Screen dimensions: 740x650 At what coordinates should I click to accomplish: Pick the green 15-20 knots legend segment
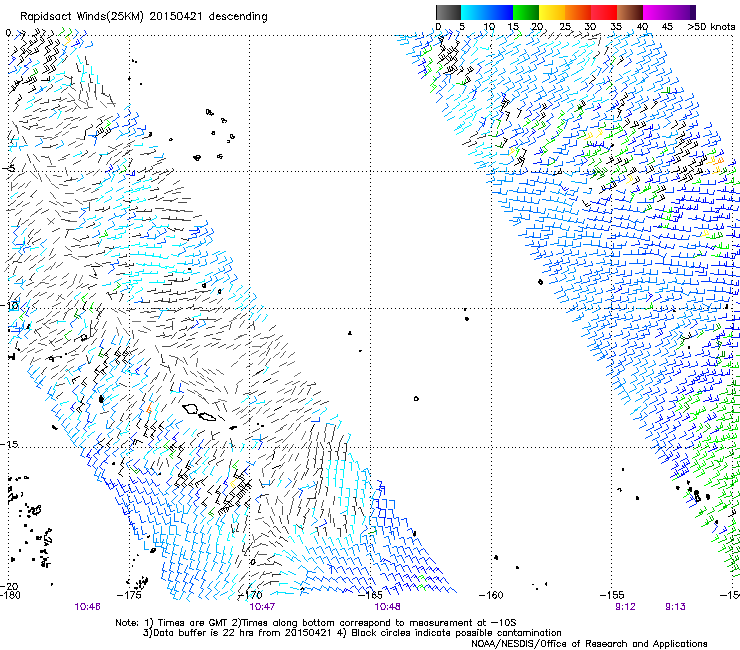(x=526, y=12)
